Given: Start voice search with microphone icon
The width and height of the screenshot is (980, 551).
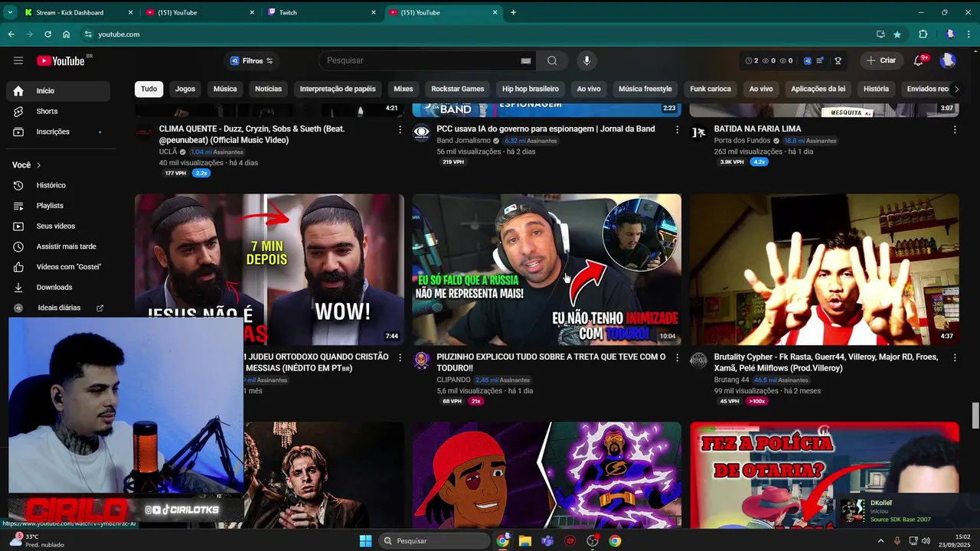Looking at the screenshot, I should click(x=586, y=60).
